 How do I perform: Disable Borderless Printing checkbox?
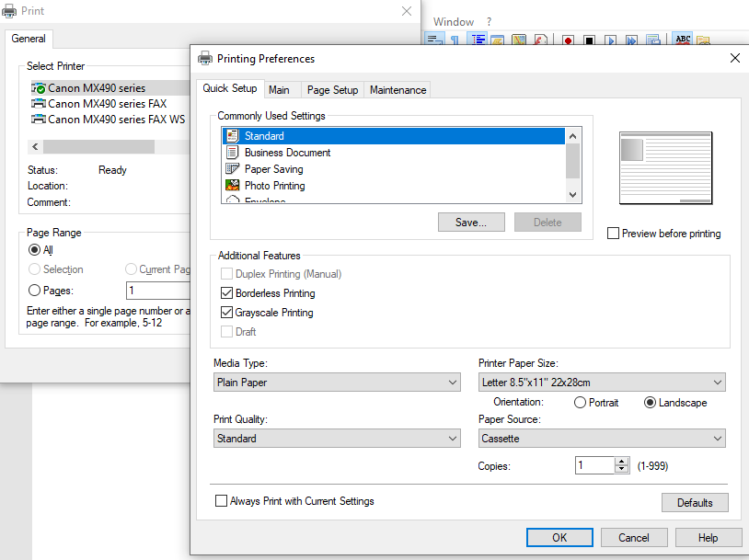pyautogui.click(x=227, y=293)
